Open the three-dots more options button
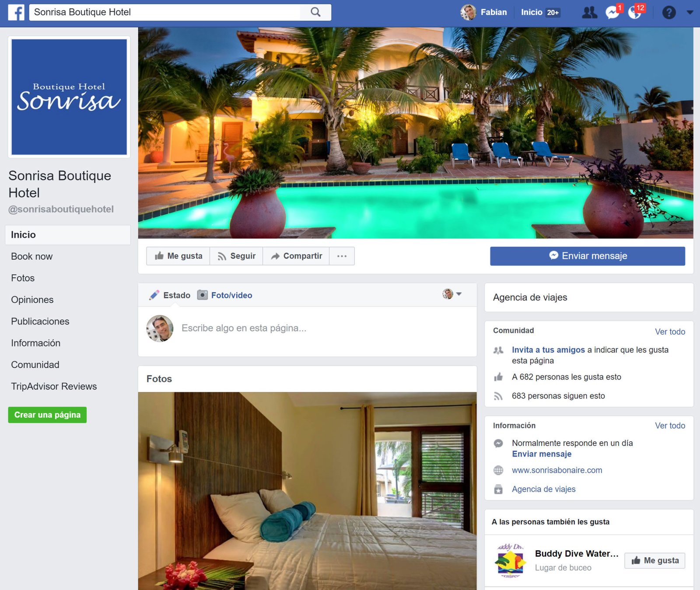This screenshot has height=590, width=700. click(x=342, y=256)
